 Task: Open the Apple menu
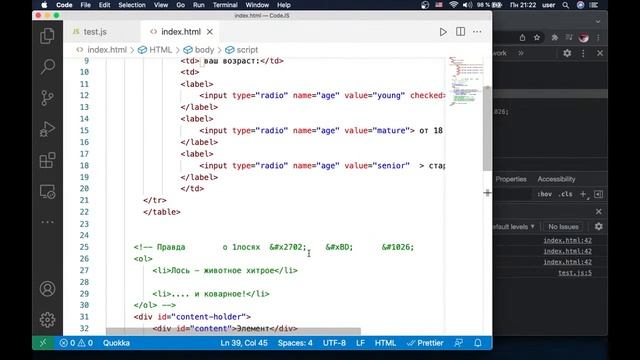(x=44, y=5)
